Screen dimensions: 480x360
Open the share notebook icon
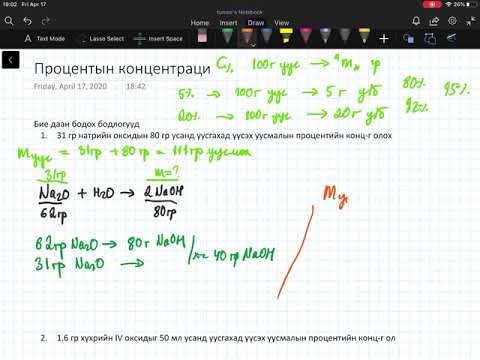coord(434,21)
